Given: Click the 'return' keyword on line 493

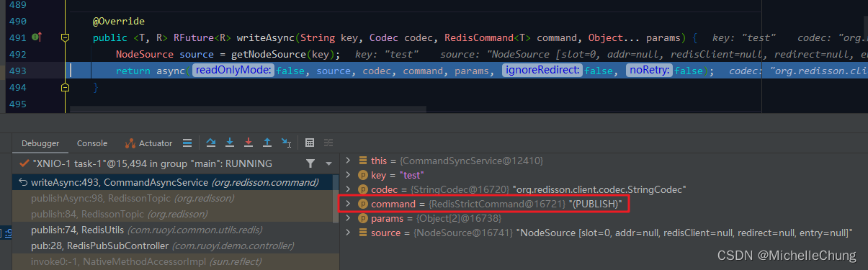Looking at the screenshot, I should click(133, 71).
